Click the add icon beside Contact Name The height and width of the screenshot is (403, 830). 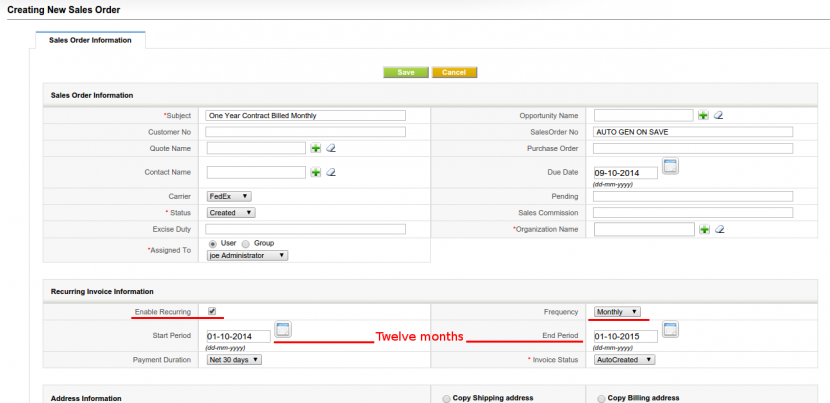pyautogui.click(x=316, y=172)
